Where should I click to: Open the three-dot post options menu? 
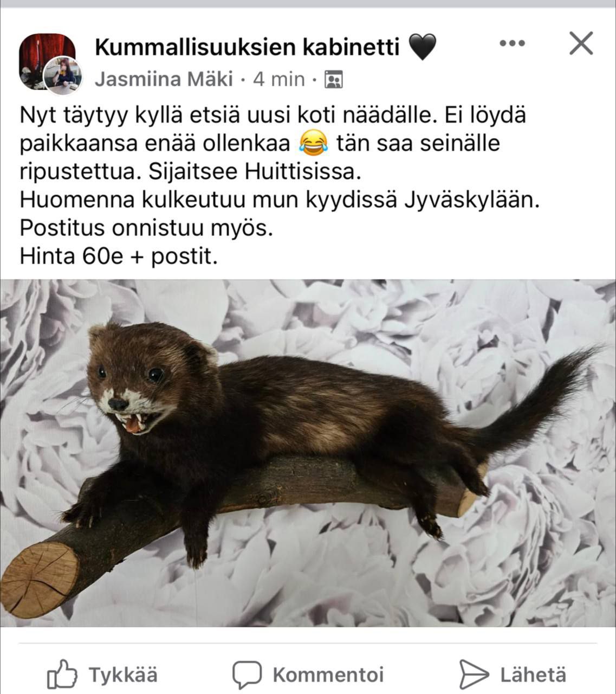pyautogui.click(x=512, y=43)
